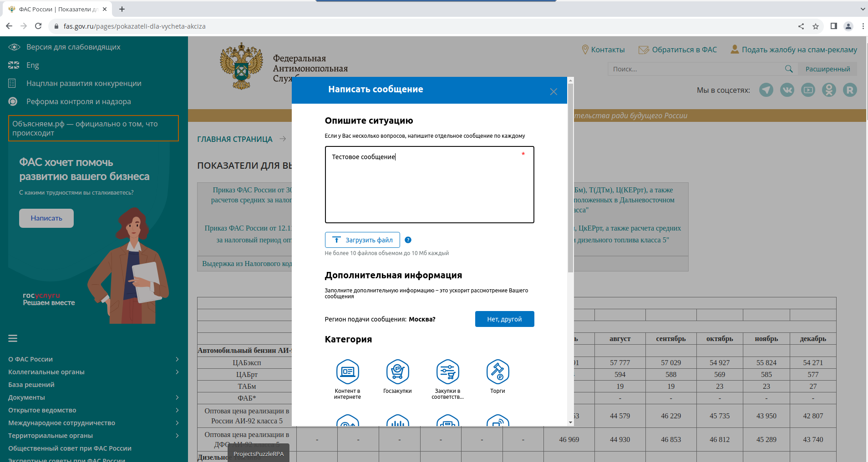The width and height of the screenshot is (868, 462).
Task: Click the dialog scrollbar down arrow
Action: point(570,422)
